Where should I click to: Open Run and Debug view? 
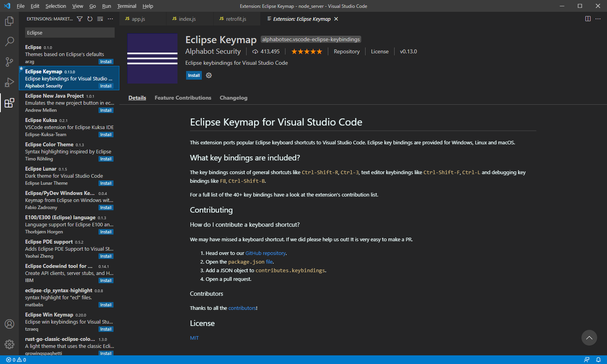(x=9, y=82)
